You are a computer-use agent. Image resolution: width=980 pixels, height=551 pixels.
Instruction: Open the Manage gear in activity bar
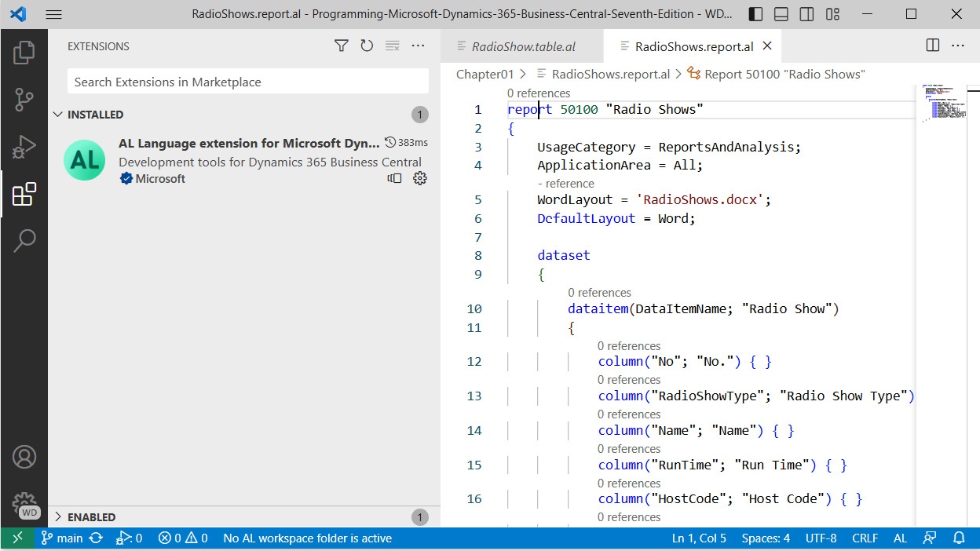coord(24,503)
